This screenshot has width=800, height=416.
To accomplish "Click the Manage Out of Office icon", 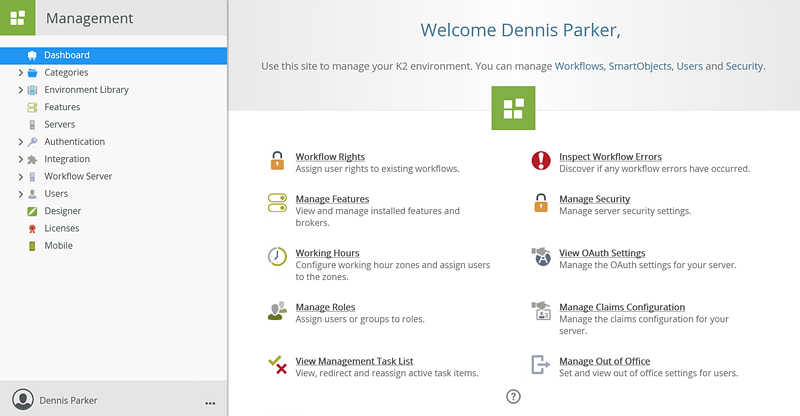I will pos(541,365).
